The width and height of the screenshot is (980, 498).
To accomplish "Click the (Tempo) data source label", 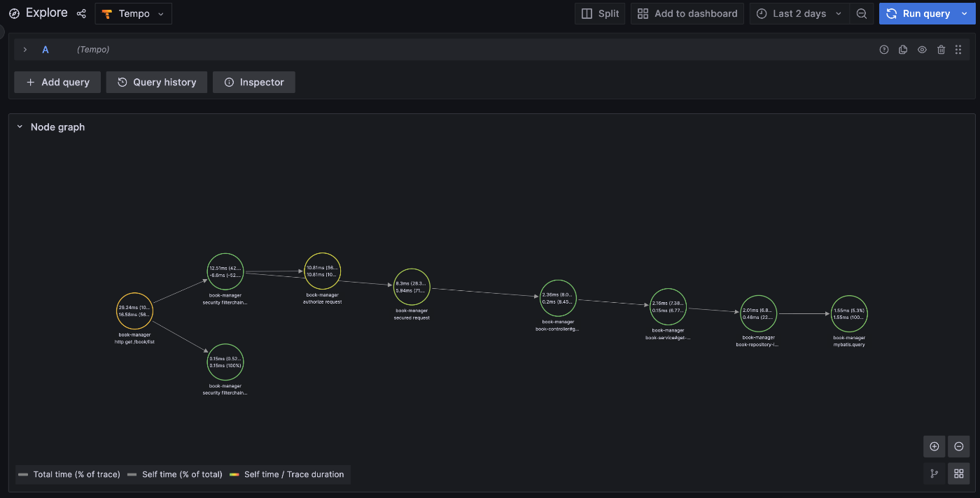I will [x=93, y=50].
